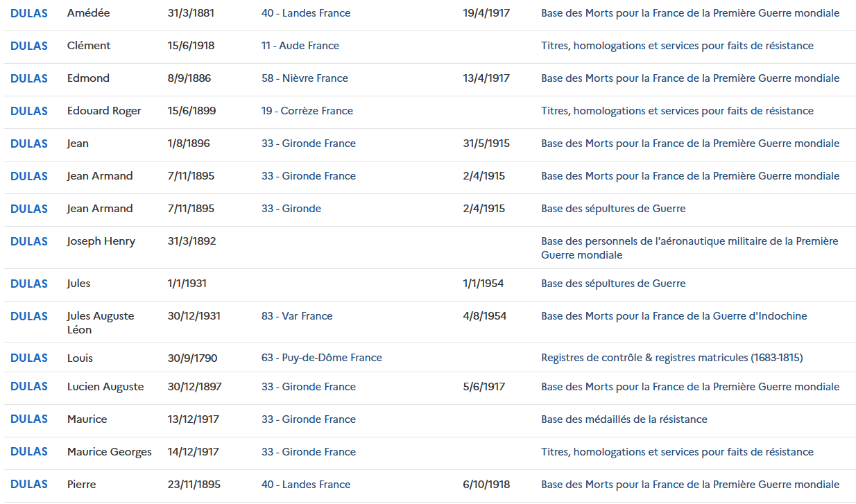Open the DULAS Edouard Roger entry
This screenshot has width=856, height=504.
point(29,111)
